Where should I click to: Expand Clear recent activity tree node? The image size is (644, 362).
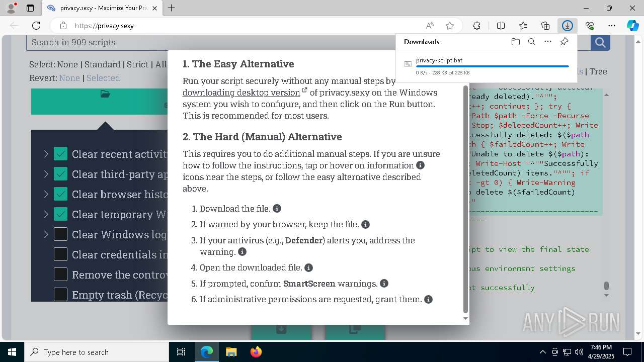click(x=46, y=154)
